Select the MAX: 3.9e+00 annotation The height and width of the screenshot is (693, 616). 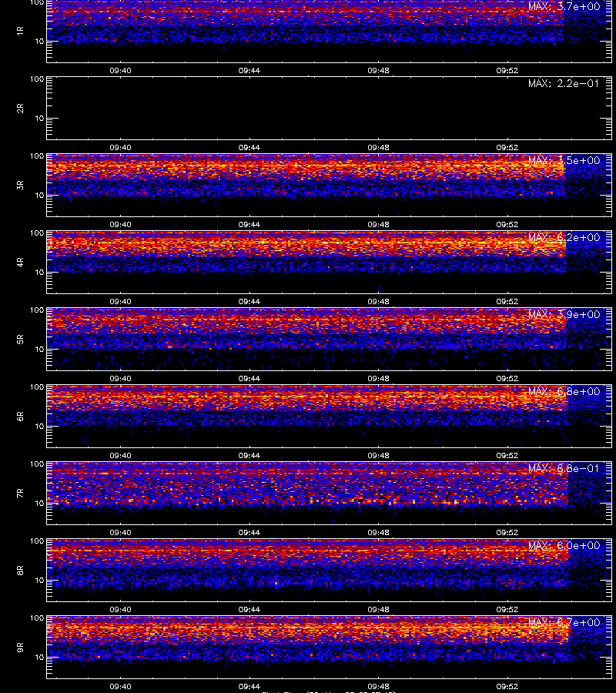(564, 314)
